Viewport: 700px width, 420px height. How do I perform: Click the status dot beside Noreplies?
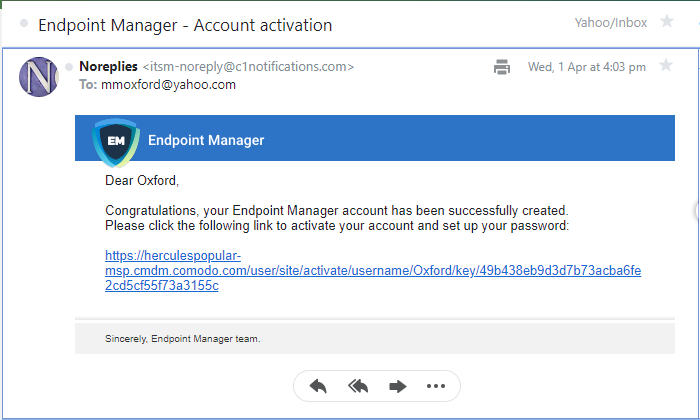(x=69, y=67)
